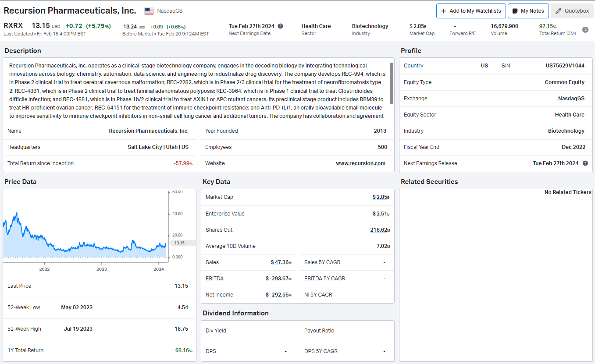Open Add to My Watchlists
Image resolution: width=595 pixels, height=364 pixels.
471,11
